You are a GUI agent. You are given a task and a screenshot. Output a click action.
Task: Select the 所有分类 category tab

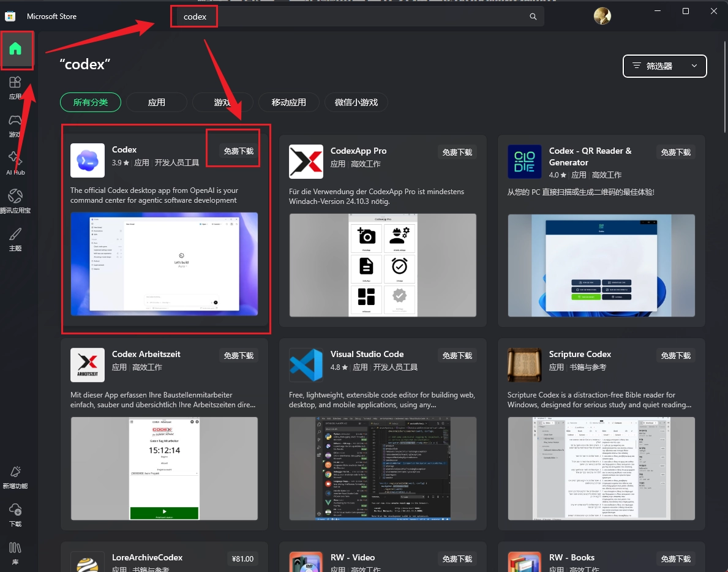click(x=91, y=102)
